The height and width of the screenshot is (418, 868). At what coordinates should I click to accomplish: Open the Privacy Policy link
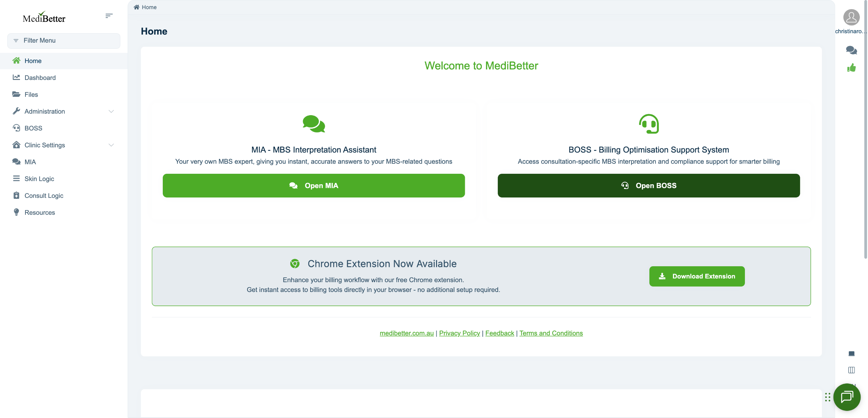(459, 333)
